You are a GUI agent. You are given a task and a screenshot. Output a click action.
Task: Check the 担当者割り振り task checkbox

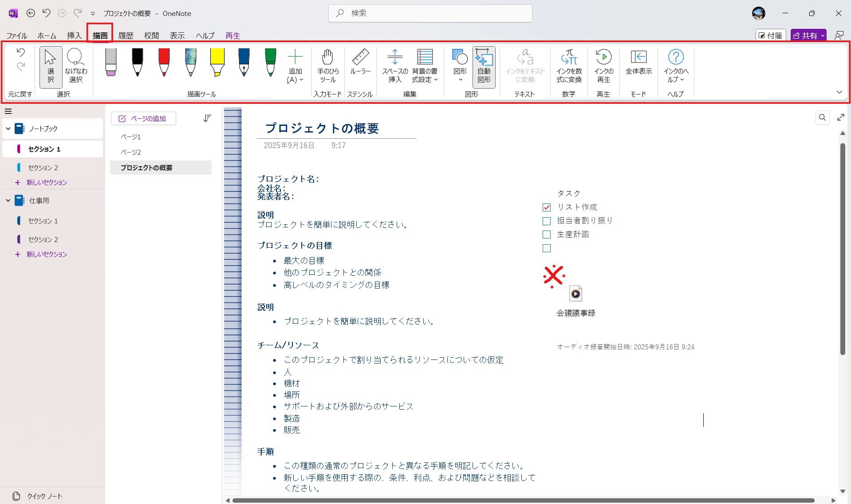(x=547, y=221)
